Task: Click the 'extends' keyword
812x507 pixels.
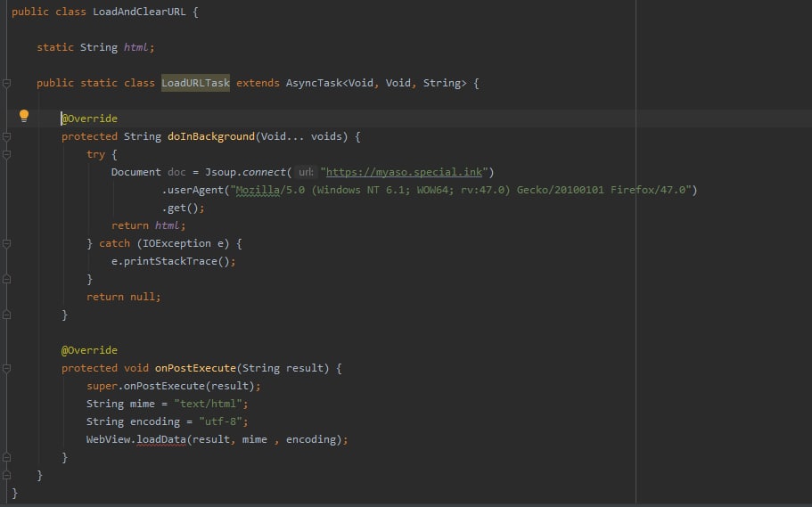Action: 258,83
